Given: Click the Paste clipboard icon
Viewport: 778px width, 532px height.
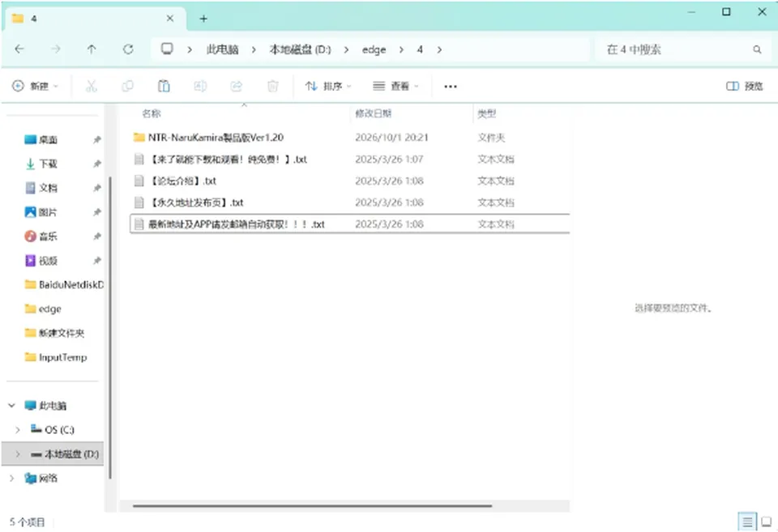Looking at the screenshot, I should click(164, 87).
